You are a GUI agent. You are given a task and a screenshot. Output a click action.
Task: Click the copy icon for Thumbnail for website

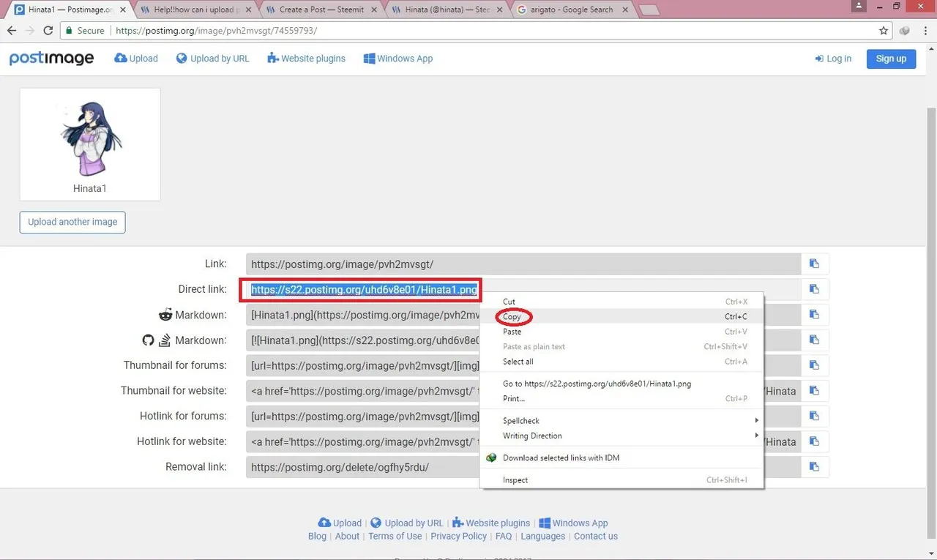click(x=814, y=391)
